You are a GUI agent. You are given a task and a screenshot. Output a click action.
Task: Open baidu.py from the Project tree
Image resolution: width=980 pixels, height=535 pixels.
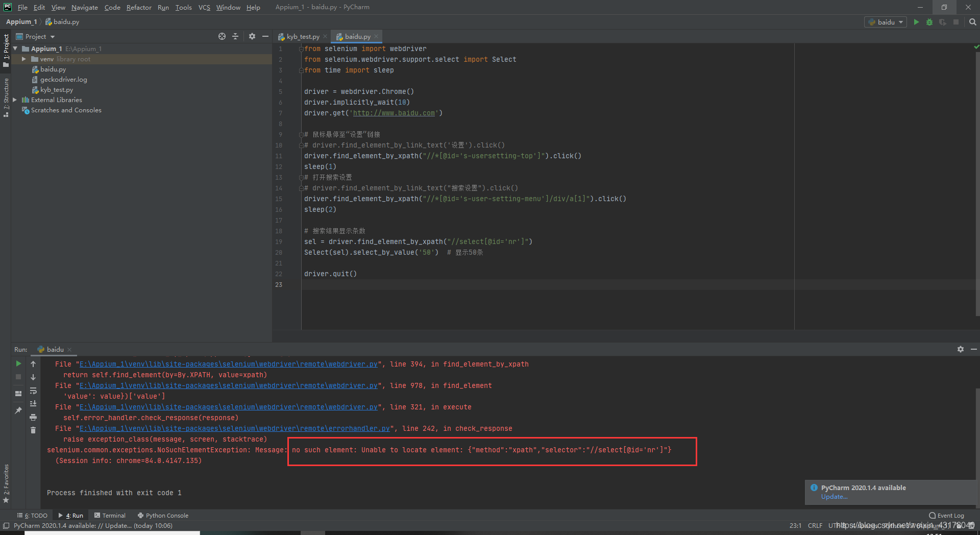53,69
